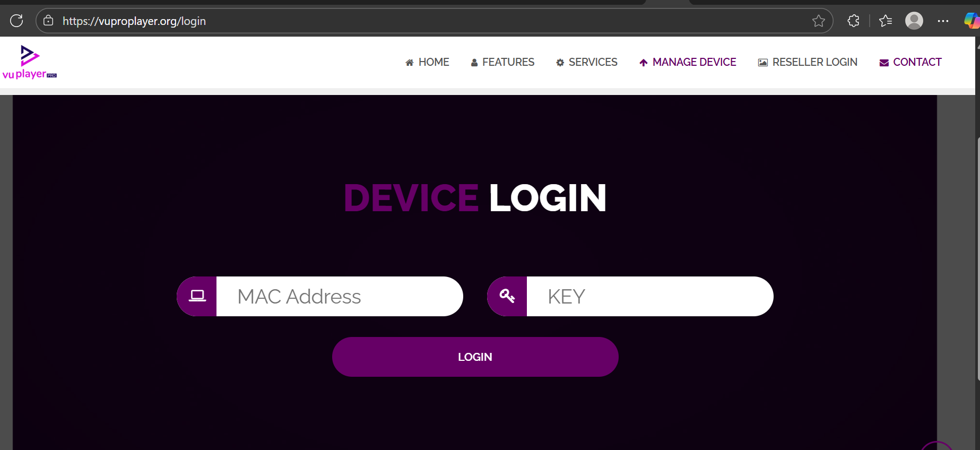This screenshot has width=980, height=450.
Task: Click laptop icon beside MAC Address
Action: coord(197,296)
